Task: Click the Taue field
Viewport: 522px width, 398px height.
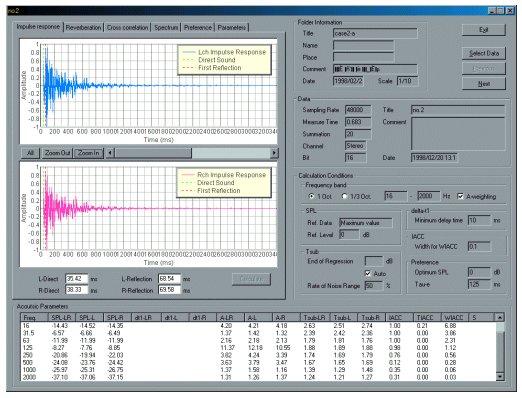Action: pyautogui.click(x=479, y=284)
